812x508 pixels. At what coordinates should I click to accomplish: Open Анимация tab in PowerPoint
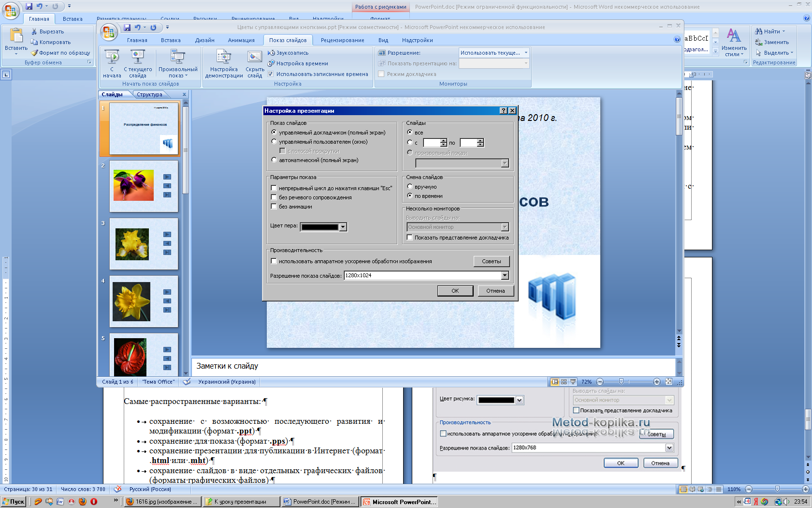(x=241, y=40)
